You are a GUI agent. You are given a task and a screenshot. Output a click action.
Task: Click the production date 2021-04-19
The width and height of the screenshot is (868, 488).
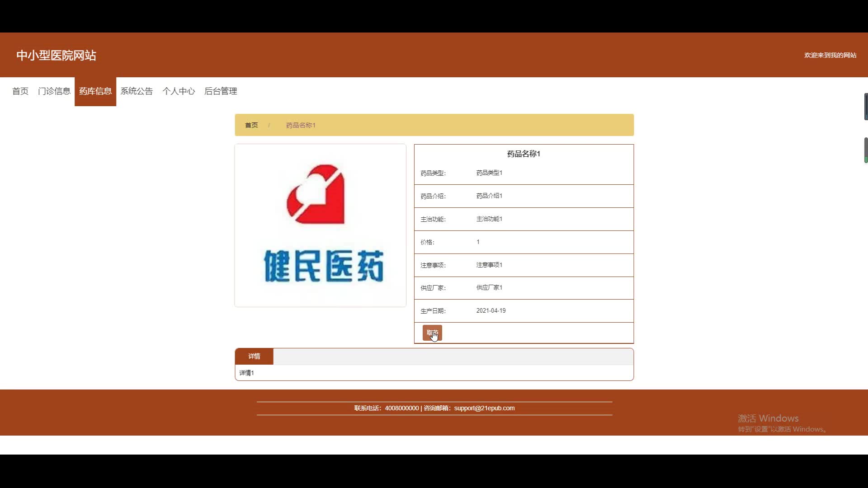pos(491,311)
